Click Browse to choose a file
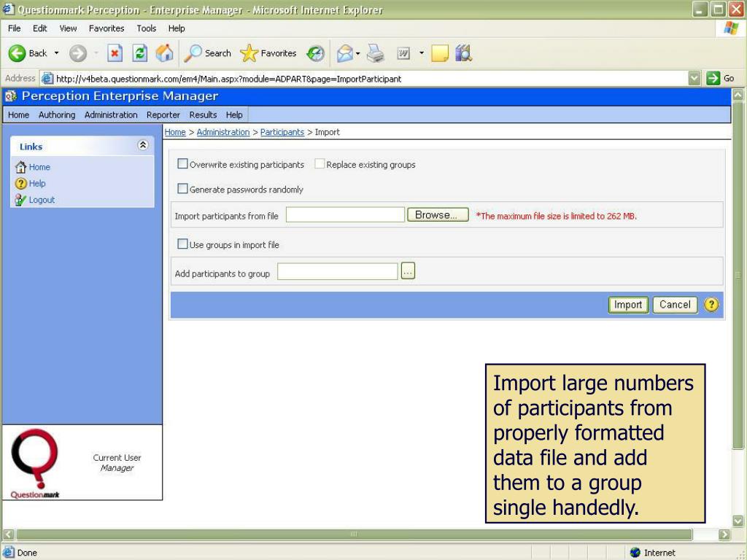 pos(438,215)
